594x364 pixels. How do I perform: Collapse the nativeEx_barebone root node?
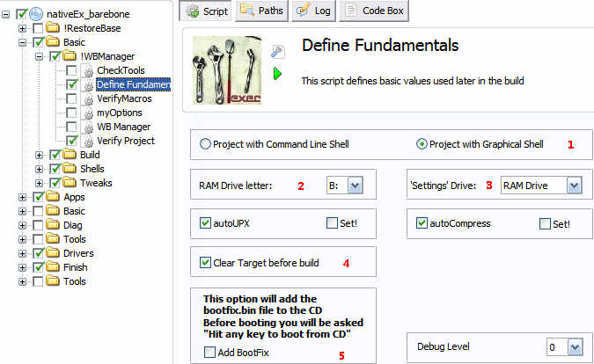pyautogui.click(x=5, y=14)
